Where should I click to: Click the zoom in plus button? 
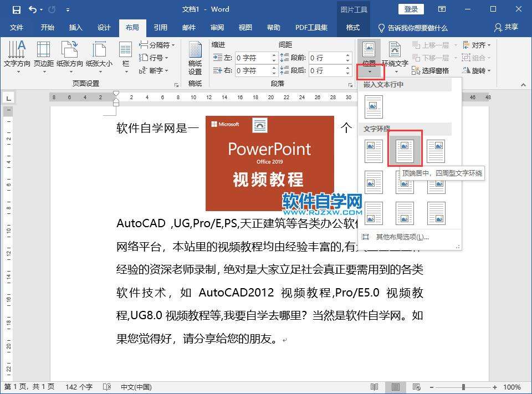495,387
